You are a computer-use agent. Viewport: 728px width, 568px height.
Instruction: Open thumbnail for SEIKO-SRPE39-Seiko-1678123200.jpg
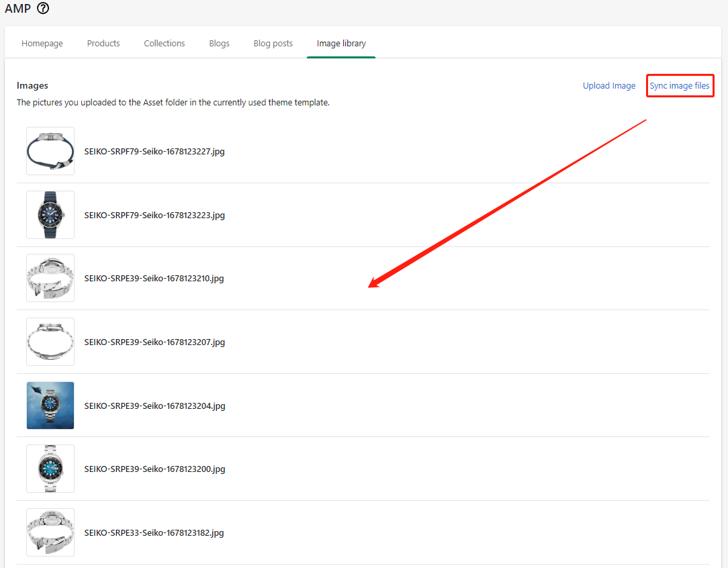pos(50,469)
